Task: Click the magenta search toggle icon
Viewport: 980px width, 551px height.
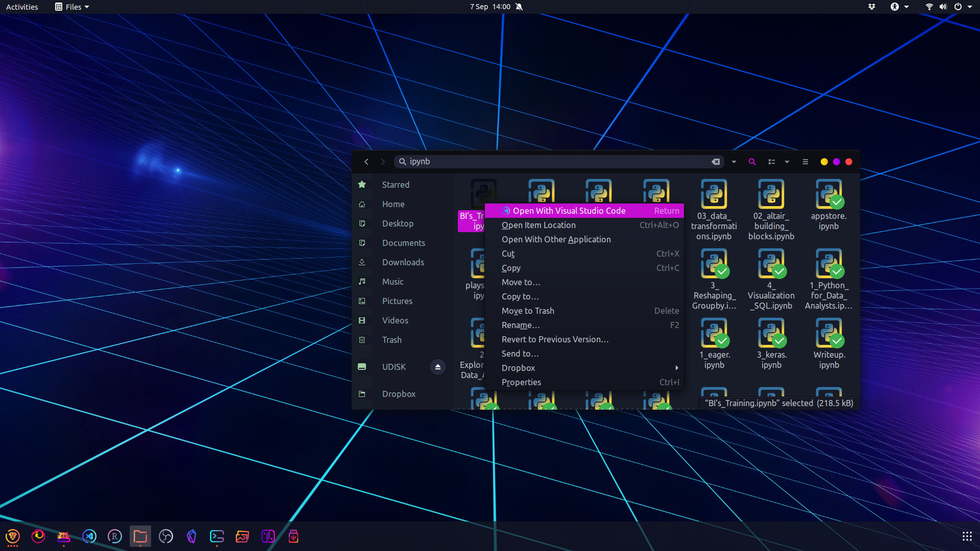Action: tap(752, 162)
